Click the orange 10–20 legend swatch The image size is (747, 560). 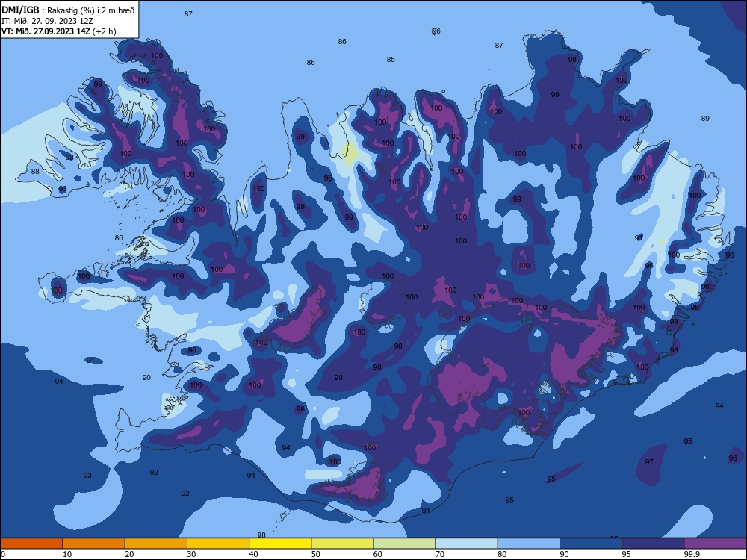tap(94, 544)
